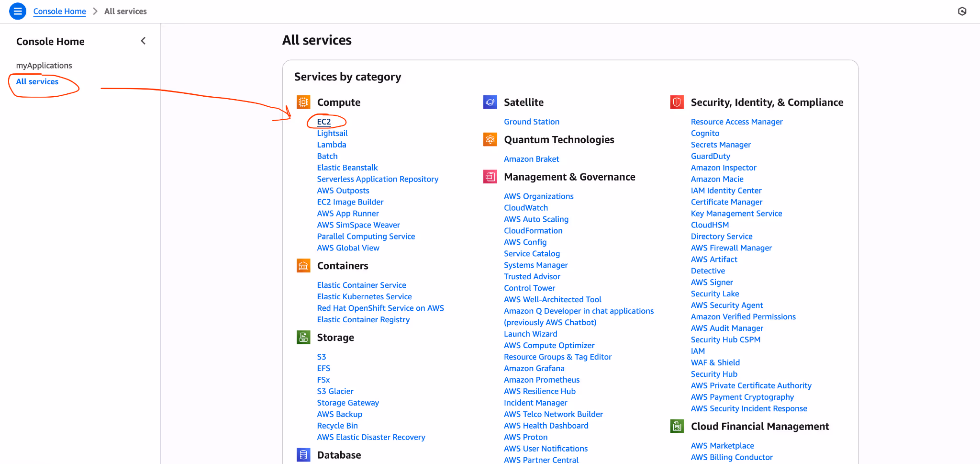Open the EC2 service

tap(324, 122)
